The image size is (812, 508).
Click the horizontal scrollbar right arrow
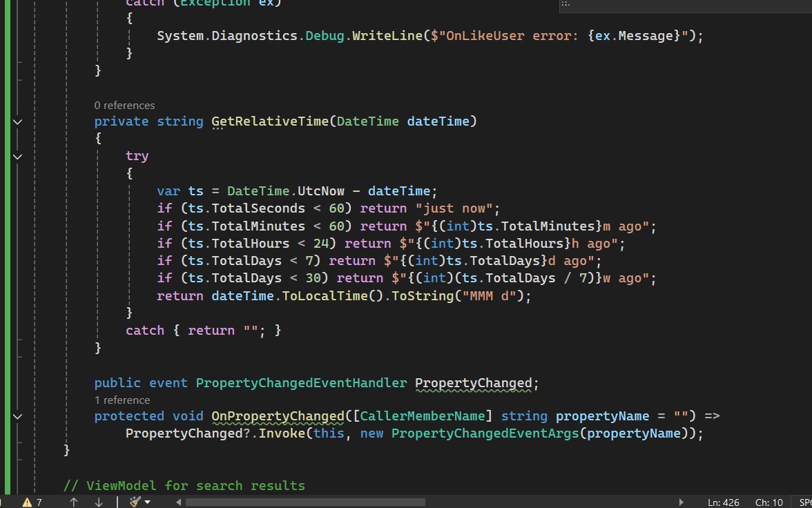[681, 502]
